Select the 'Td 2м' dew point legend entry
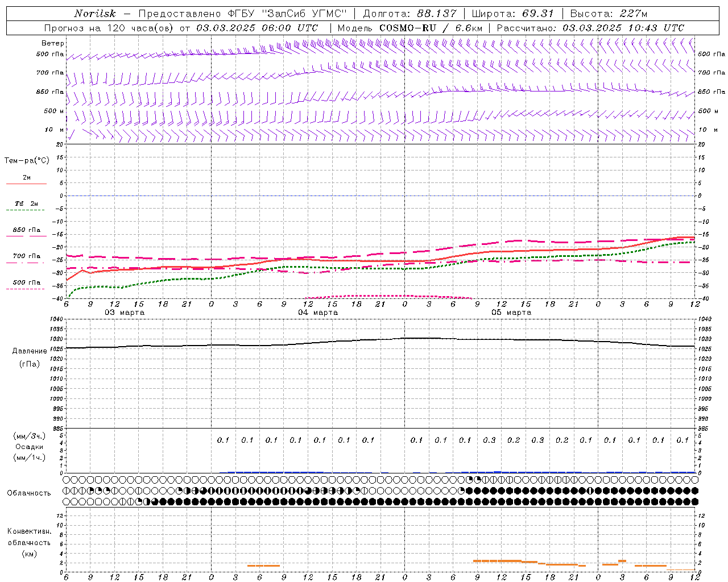This screenshot has width=728, height=582. point(27,203)
